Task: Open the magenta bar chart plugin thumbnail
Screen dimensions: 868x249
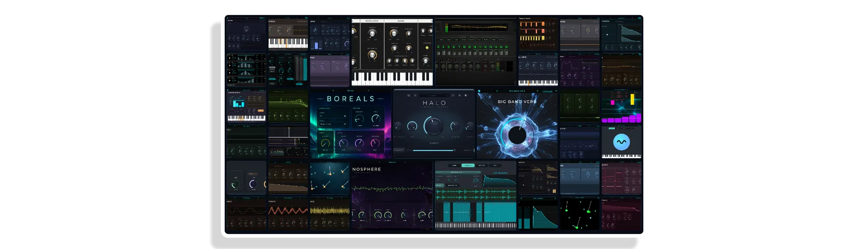Action: (x=622, y=107)
